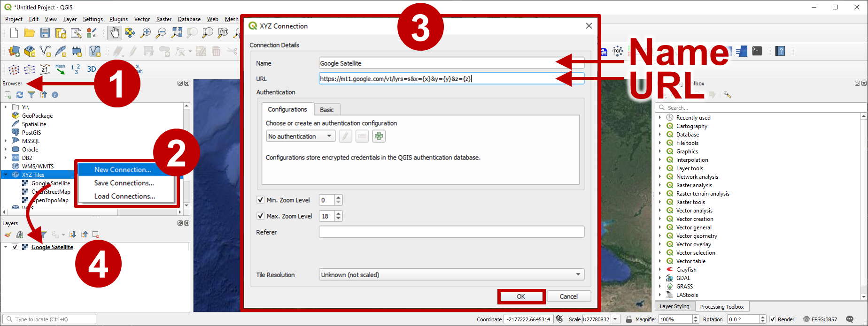Open the Processing Toolbox tab
The width and height of the screenshot is (868, 326).
[721, 307]
